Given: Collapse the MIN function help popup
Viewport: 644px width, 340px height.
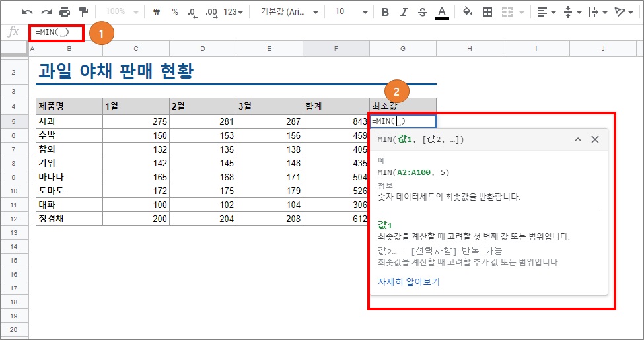Looking at the screenshot, I should tap(578, 139).
